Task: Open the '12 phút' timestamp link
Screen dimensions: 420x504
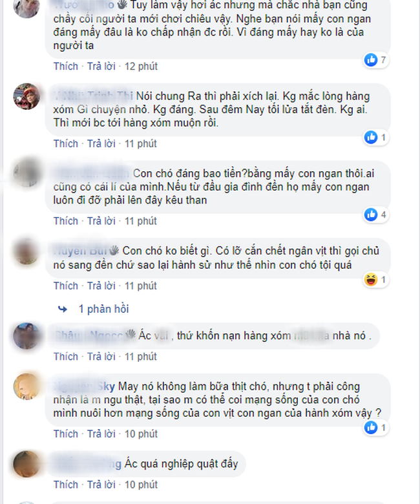Action: pyautogui.click(x=141, y=66)
